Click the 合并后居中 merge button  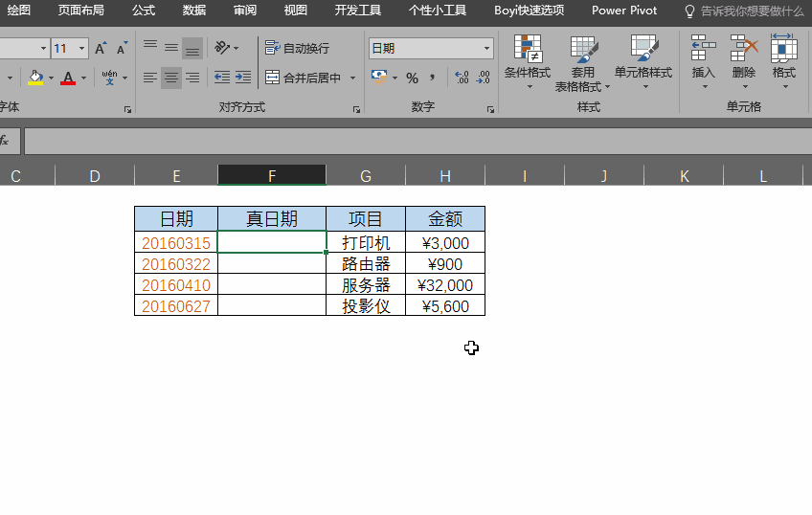tap(304, 78)
